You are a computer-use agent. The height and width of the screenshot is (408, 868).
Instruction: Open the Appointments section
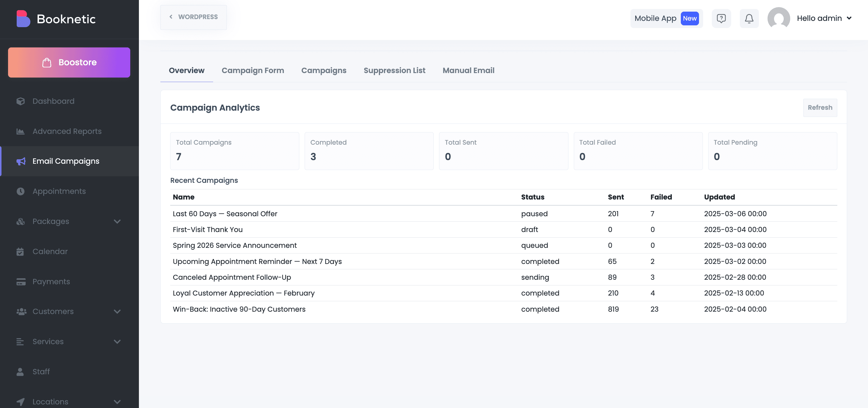(59, 191)
